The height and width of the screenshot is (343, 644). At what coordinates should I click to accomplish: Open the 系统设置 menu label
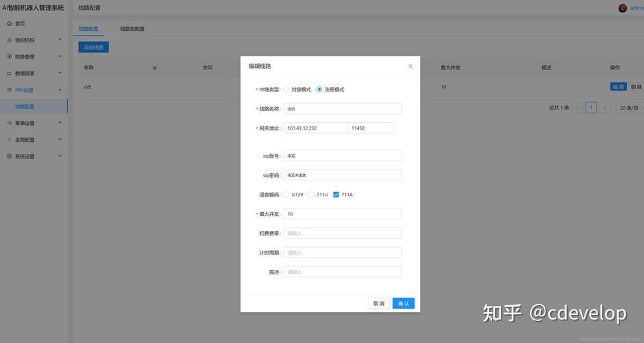click(x=25, y=156)
